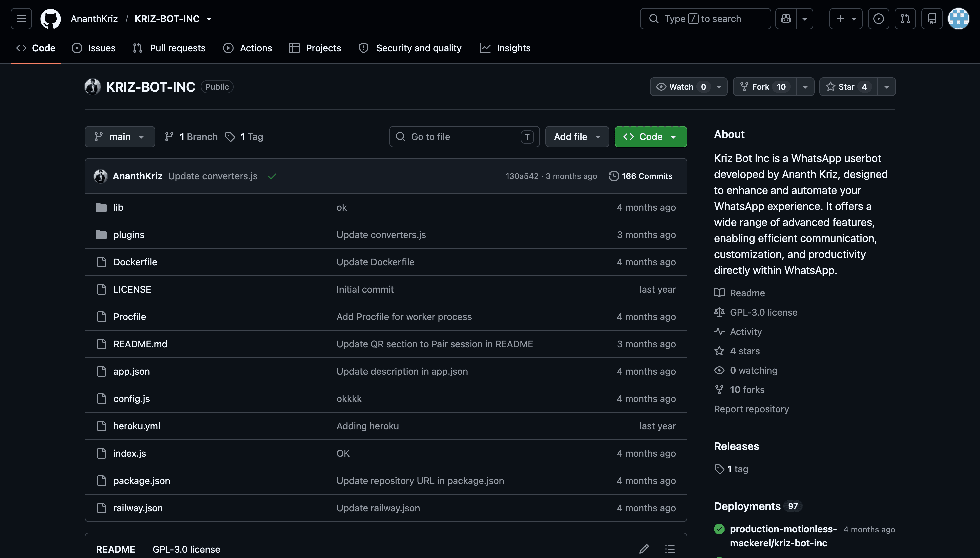Click the Go to file search field

464,136
